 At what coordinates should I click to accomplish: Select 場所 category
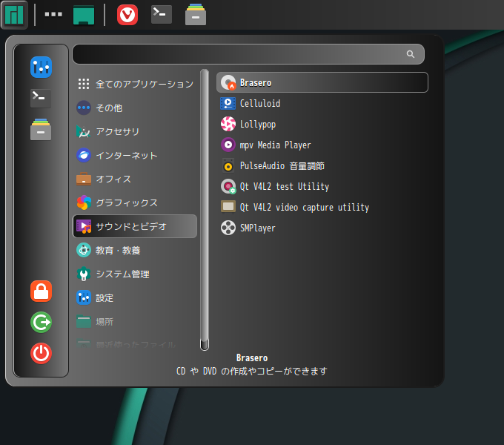pos(135,322)
